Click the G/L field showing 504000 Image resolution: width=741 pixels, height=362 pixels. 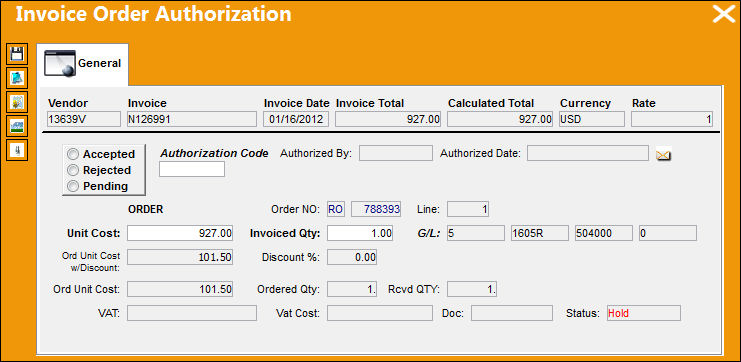tap(604, 233)
